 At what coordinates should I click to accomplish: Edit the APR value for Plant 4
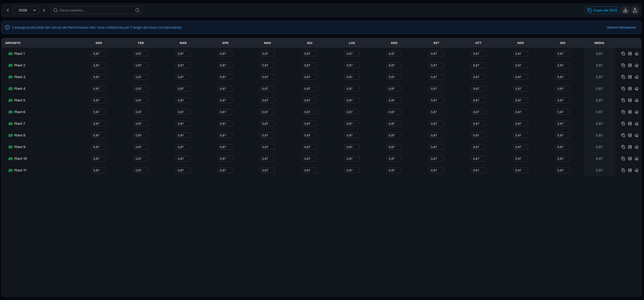(x=225, y=89)
